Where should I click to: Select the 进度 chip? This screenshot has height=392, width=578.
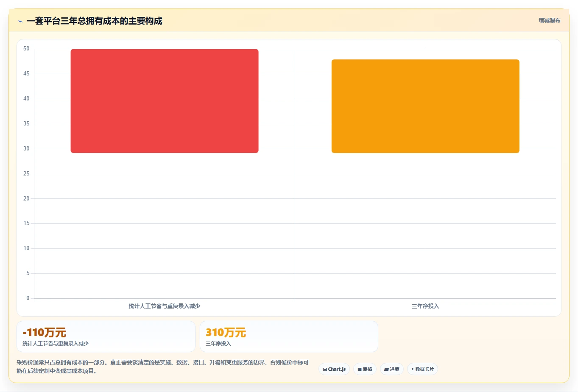point(392,369)
